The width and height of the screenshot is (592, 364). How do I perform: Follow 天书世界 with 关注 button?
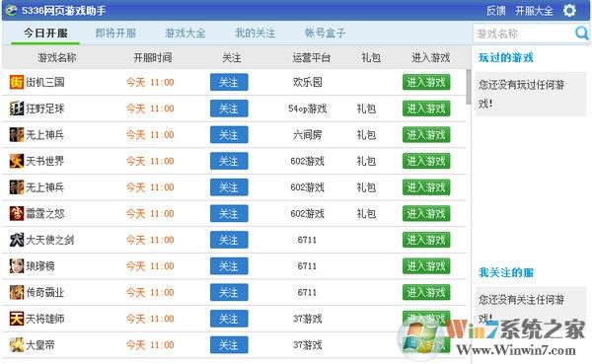[229, 161]
